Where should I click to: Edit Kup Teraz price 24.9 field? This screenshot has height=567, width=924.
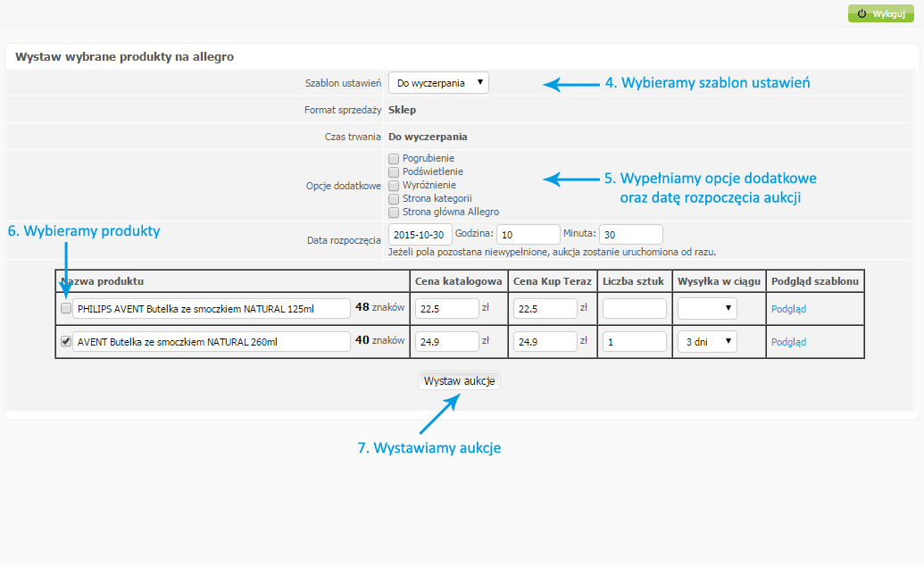[545, 341]
